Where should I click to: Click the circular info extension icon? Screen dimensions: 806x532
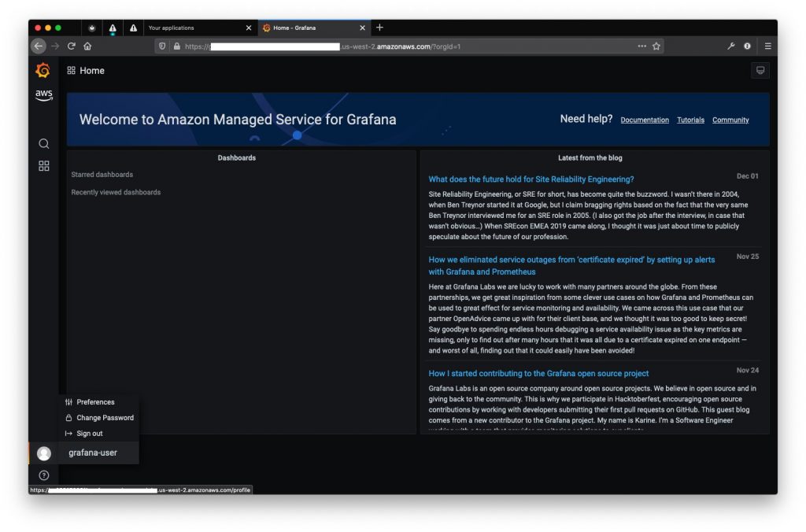[x=747, y=46]
